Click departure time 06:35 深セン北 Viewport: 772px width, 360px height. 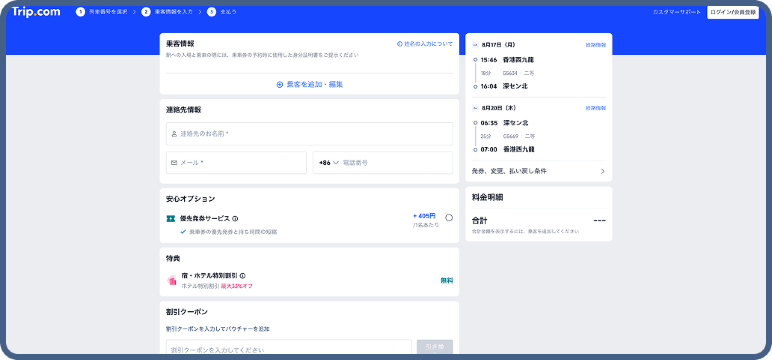pyautogui.click(x=504, y=123)
